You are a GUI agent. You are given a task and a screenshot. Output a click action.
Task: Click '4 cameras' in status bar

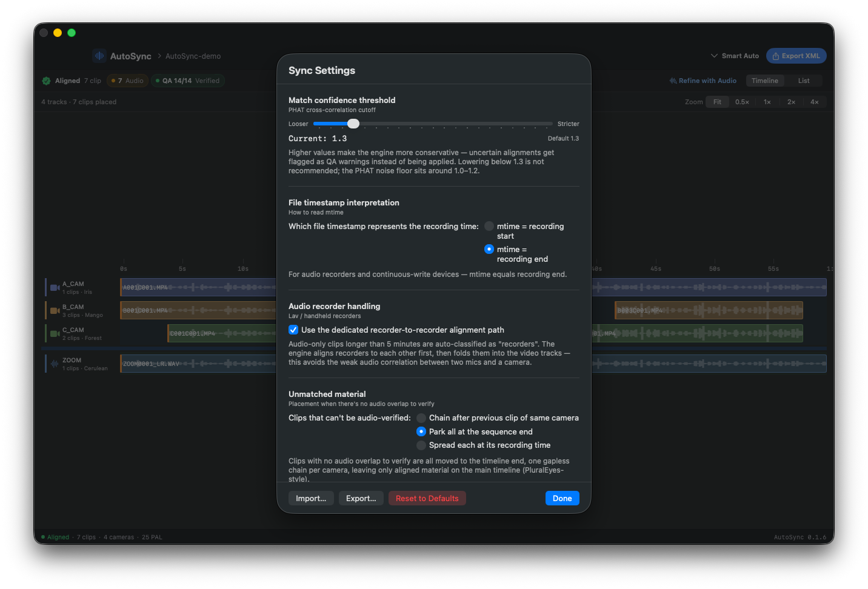119,537
